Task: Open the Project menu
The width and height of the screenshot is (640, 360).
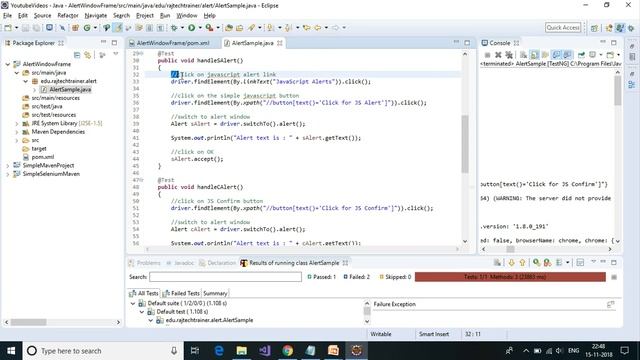Action: (x=144, y=16)
